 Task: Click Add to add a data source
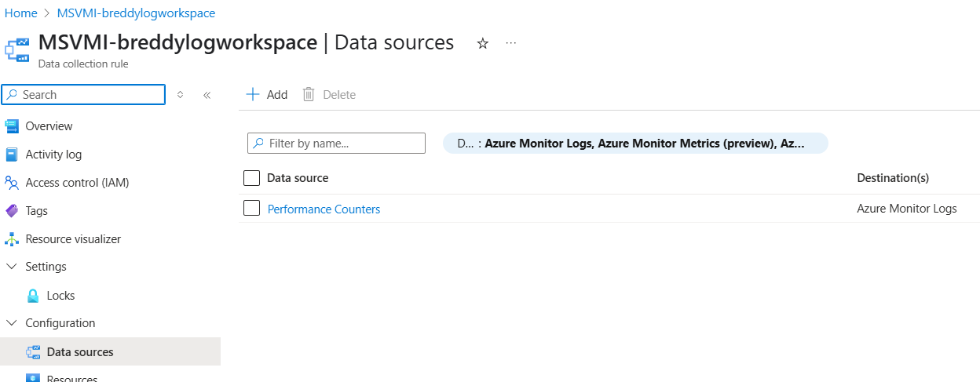267,95
